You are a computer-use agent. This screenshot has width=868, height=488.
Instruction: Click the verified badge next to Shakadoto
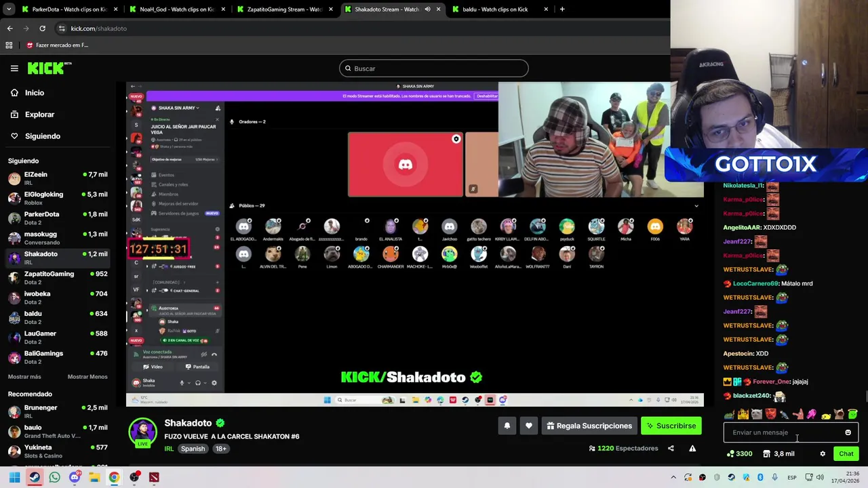(x=220, y=423)
